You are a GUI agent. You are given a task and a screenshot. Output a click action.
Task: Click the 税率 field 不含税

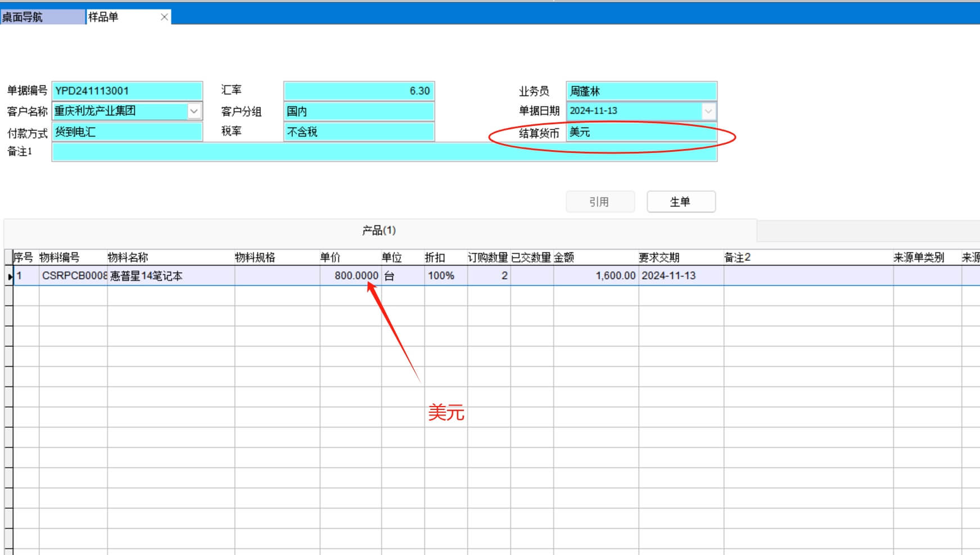click(x=359, y=132)
